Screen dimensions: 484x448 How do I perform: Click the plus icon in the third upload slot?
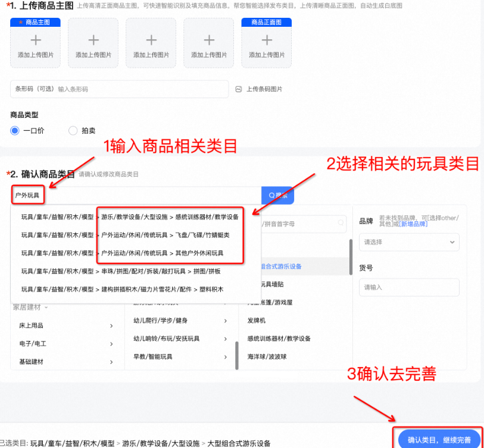point(151,40)
